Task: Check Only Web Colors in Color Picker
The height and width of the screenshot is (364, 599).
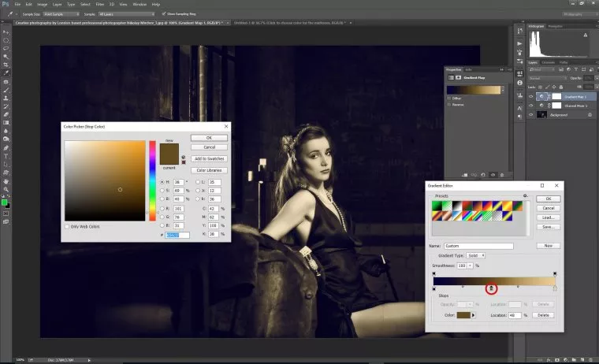Action: pos(67,226)
